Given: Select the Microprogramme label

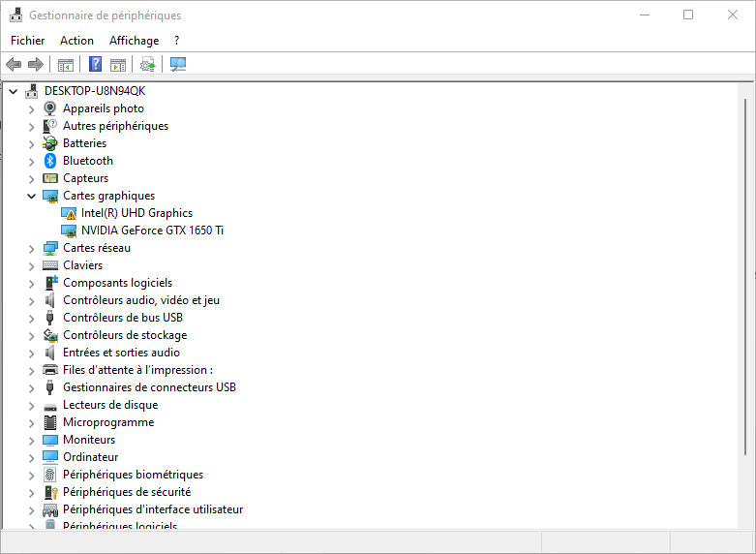Looking at the screenshot, I should [108, 422].
